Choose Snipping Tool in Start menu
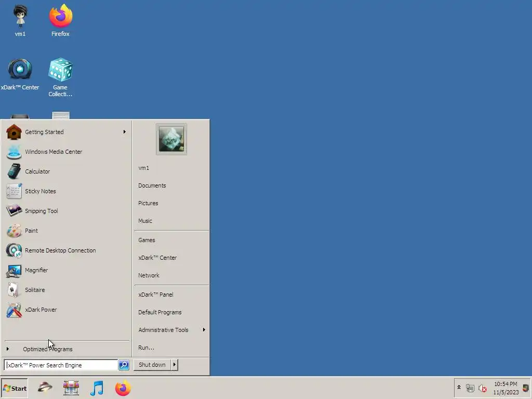 click(66, 211)
